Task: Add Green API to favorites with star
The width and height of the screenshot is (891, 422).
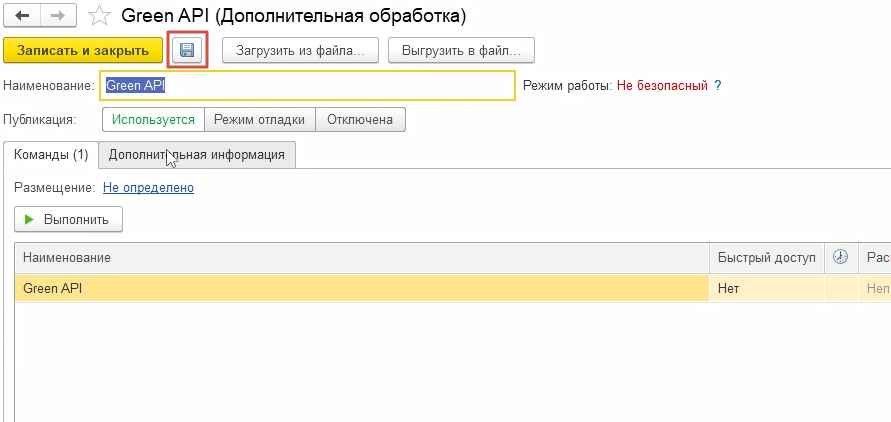Action: (x=98, y=16)
